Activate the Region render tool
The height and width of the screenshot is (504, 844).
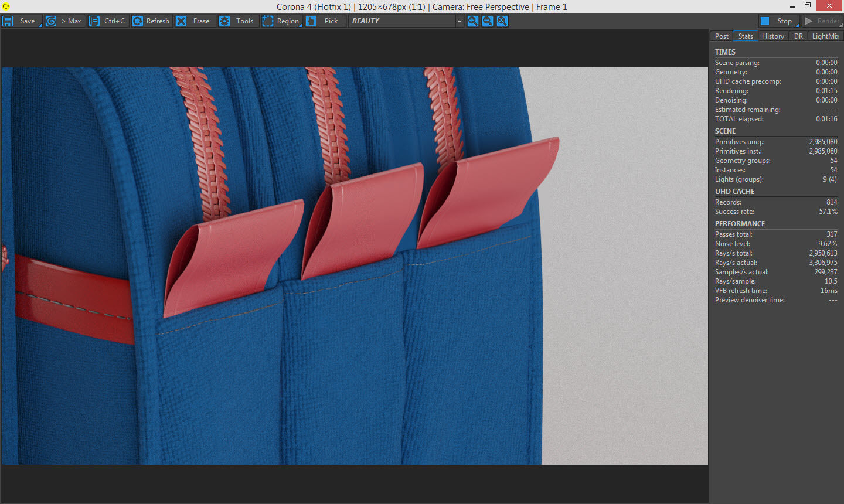(282, 21)
